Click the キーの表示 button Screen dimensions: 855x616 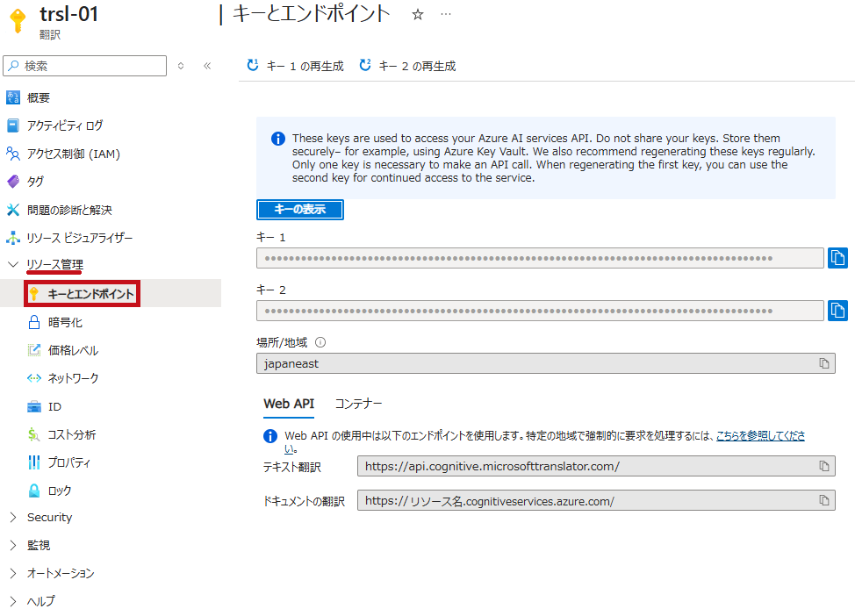click(300, 210)
